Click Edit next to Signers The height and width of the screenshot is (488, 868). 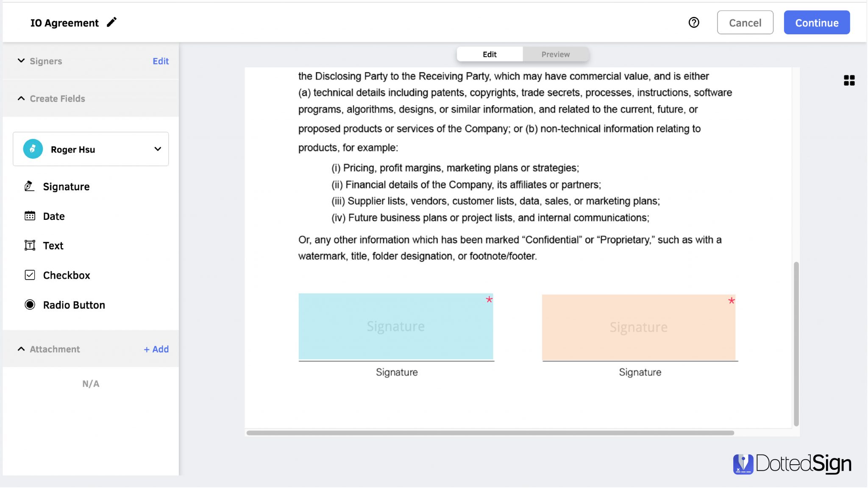[x=160, y=61]
